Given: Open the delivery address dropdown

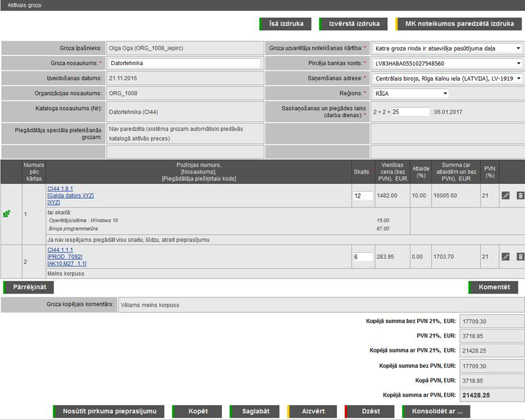Looking at the screenshot, I should (x=447, y=79).
